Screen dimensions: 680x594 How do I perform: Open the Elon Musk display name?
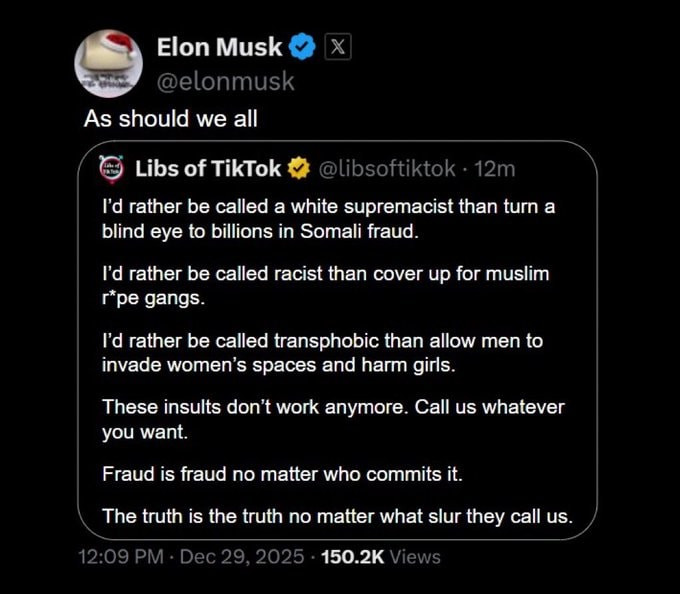(220, 47)
